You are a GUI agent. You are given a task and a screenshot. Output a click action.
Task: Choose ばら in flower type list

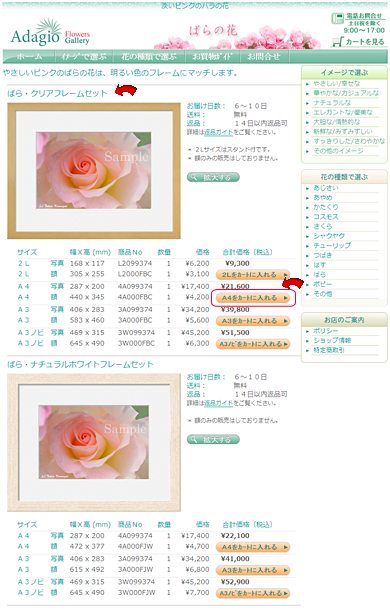(319, 275)
